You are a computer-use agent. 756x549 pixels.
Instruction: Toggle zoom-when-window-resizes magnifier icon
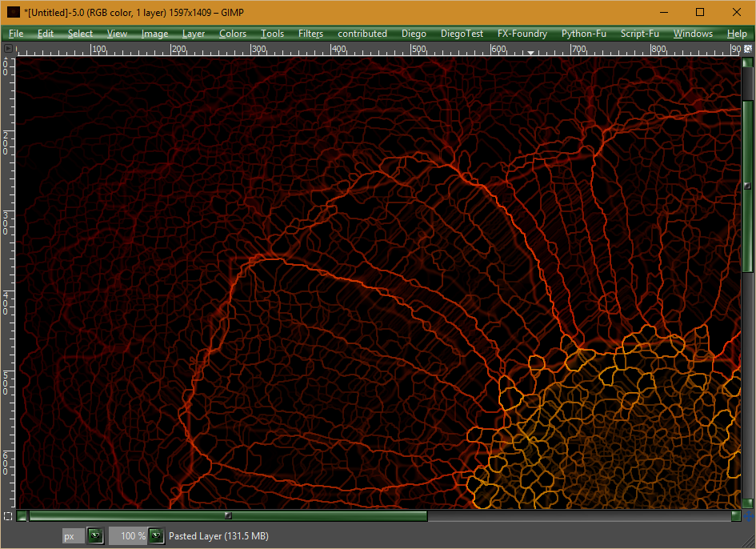748,48
